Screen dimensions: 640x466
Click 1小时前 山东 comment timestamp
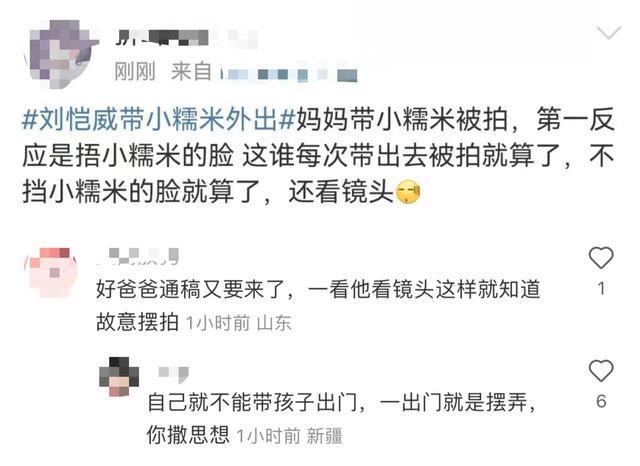(239, 323)
